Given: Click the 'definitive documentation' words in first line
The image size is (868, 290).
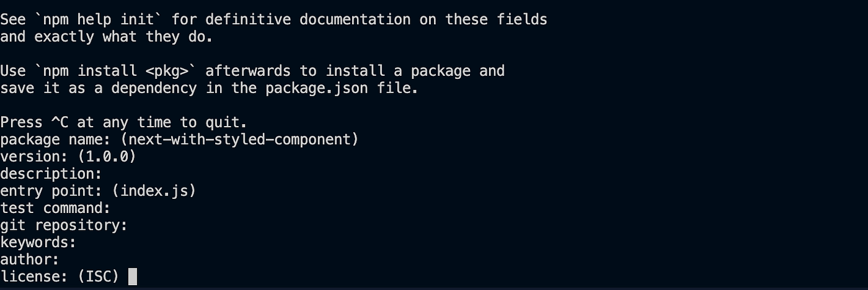Looking at the screenshot, I should (x=308, y=19).
